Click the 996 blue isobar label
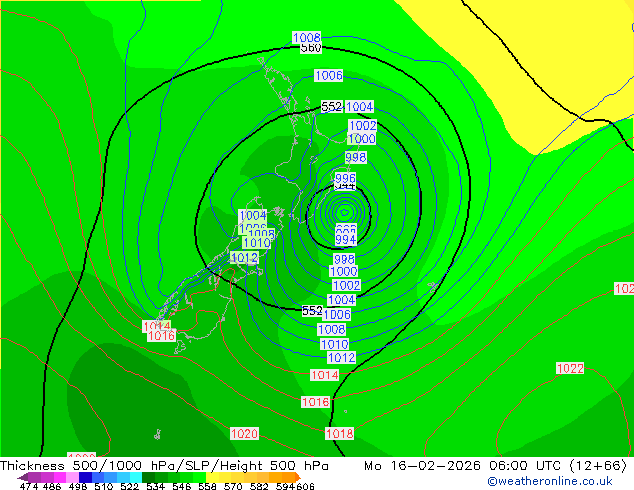This screenshot has height=490, width=634. [x=345, y=178]
